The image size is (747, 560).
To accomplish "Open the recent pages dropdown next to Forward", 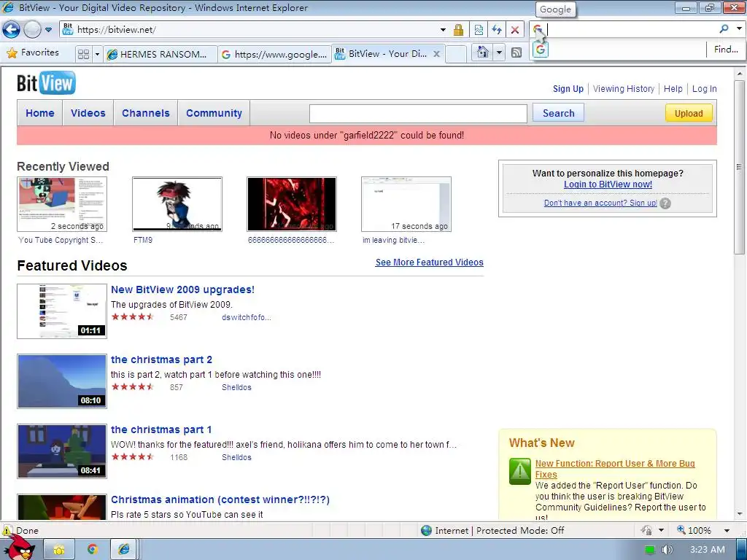I will (x=48, y=29).
